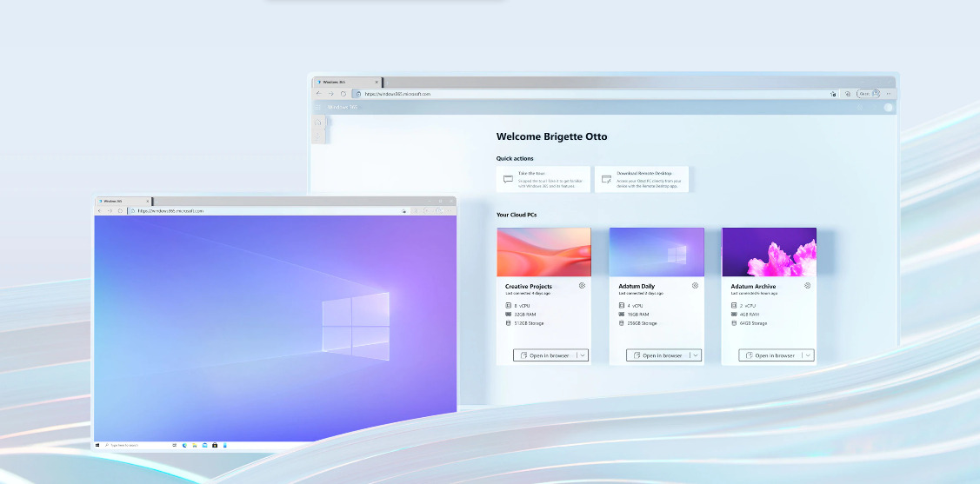Open the Adatum Daily settings gear
The image size is (980, 484).
(695, 285)
